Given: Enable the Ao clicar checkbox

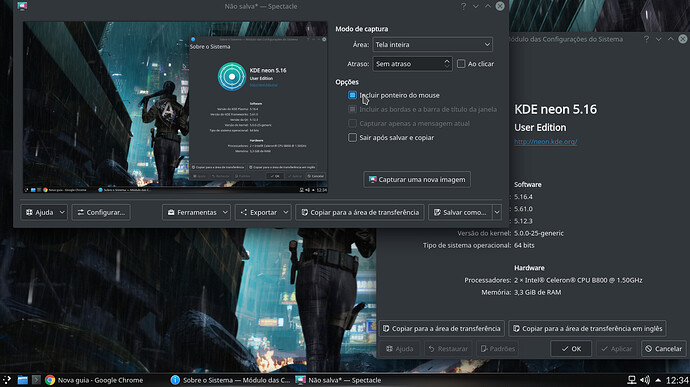Looking at the screenshot, I should click(461, 64).
